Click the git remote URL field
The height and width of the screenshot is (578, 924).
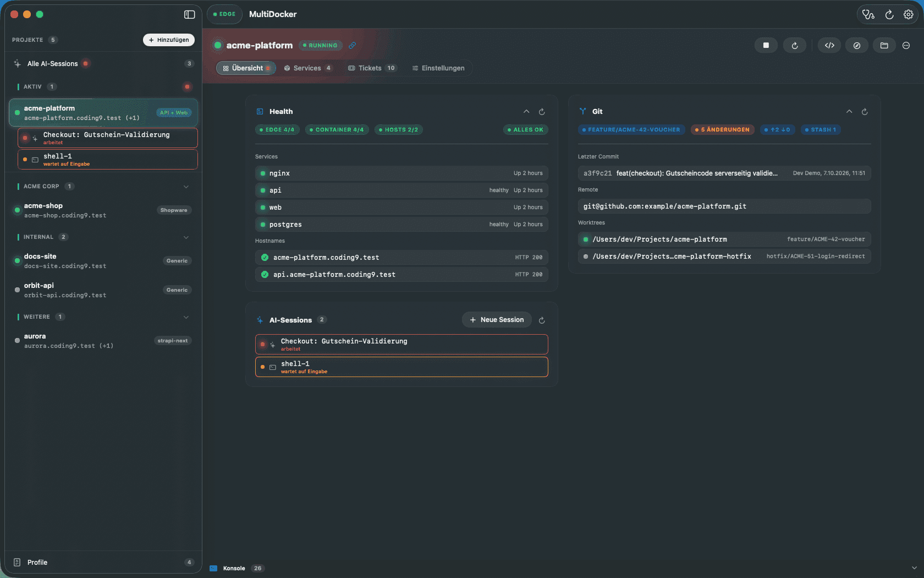coord(724,206)
